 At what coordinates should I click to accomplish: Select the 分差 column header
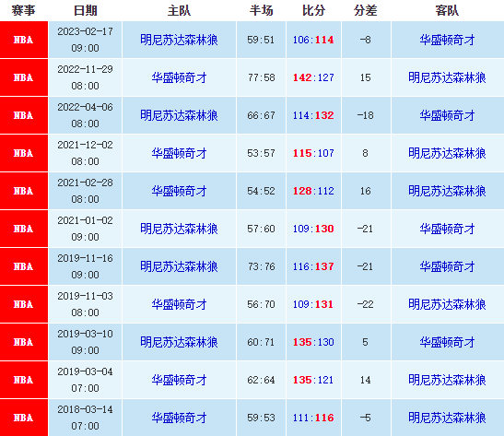pos(366,10)
